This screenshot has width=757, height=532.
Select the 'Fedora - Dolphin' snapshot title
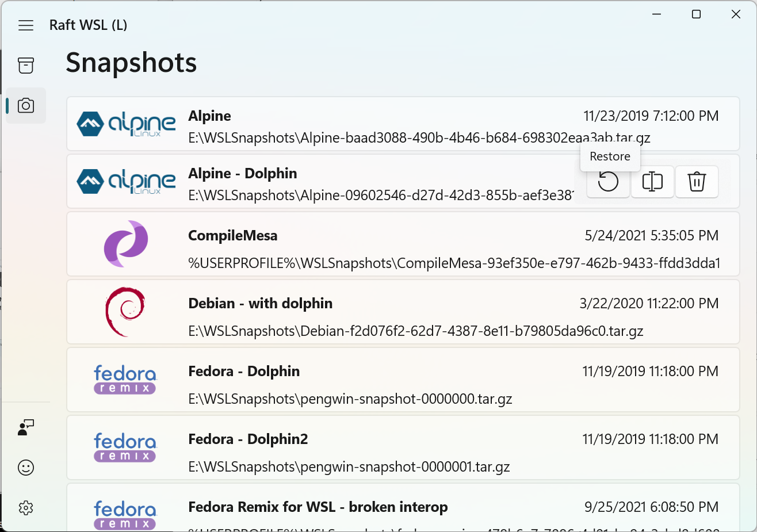tap(244, 372)
